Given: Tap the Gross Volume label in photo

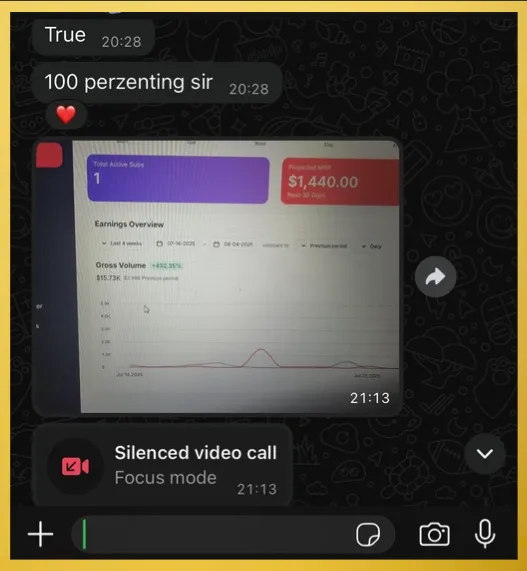Looking at the screenshot, I should [x=121, y=265].
